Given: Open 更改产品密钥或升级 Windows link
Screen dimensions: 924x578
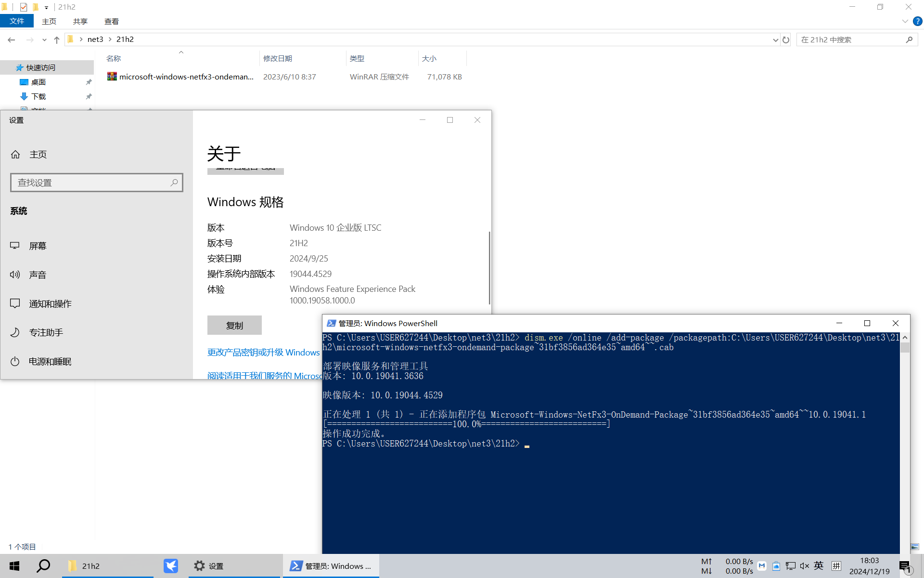Looking at the screenshot, I should click(x=263, y=352).
